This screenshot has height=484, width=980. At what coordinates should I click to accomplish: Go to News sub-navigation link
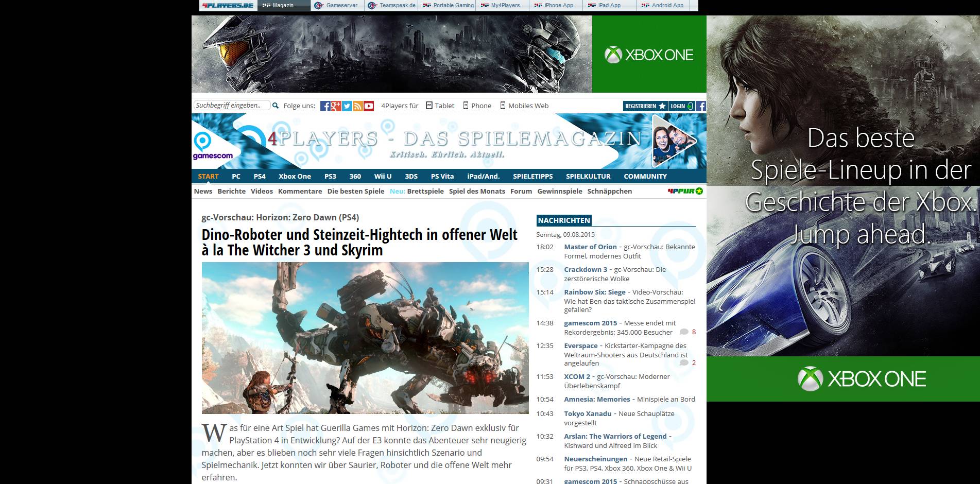(x=203, y=191)
